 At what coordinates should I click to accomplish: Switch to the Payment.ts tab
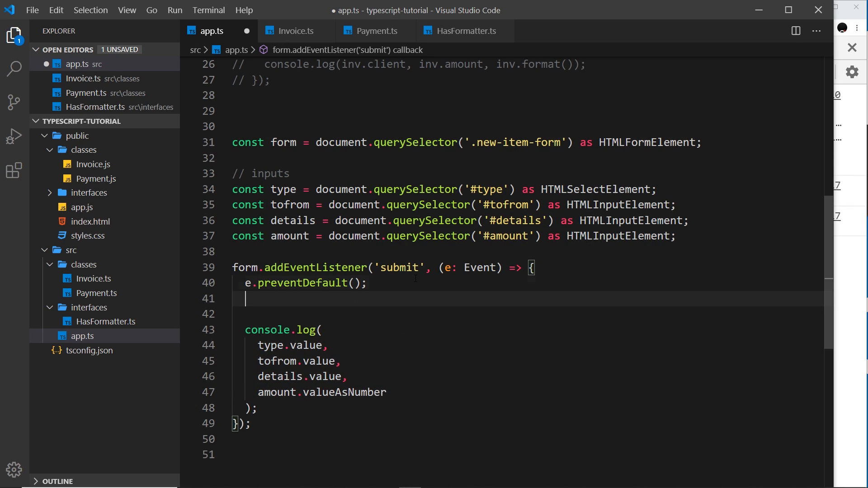pos(377,31)
